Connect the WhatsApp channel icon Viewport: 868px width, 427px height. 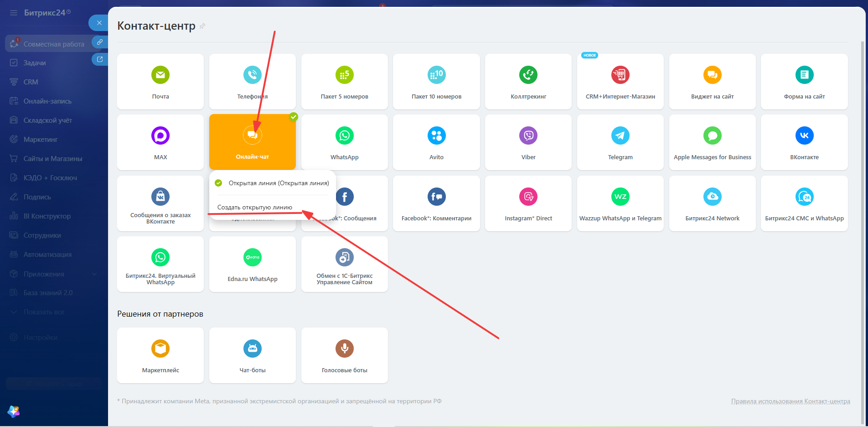(345, 135)
